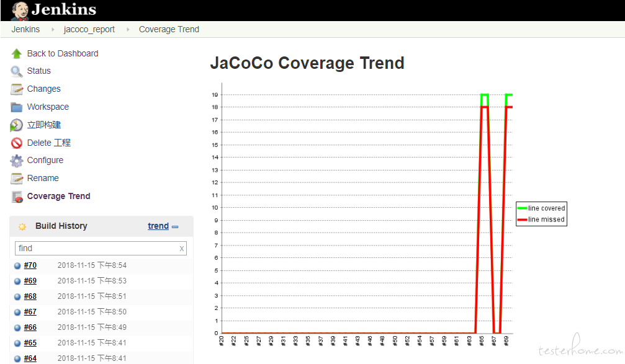Click the Jenkins butler logo icon
The image size is (625, 364).
pos(19,11)
